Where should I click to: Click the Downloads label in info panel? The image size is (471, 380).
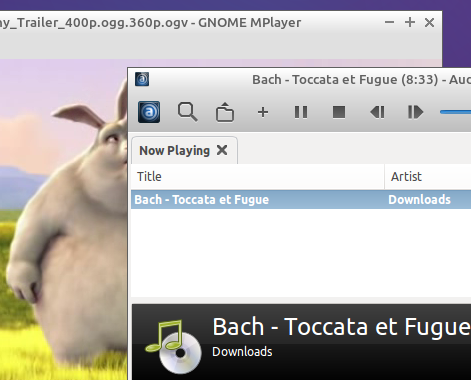242,352
